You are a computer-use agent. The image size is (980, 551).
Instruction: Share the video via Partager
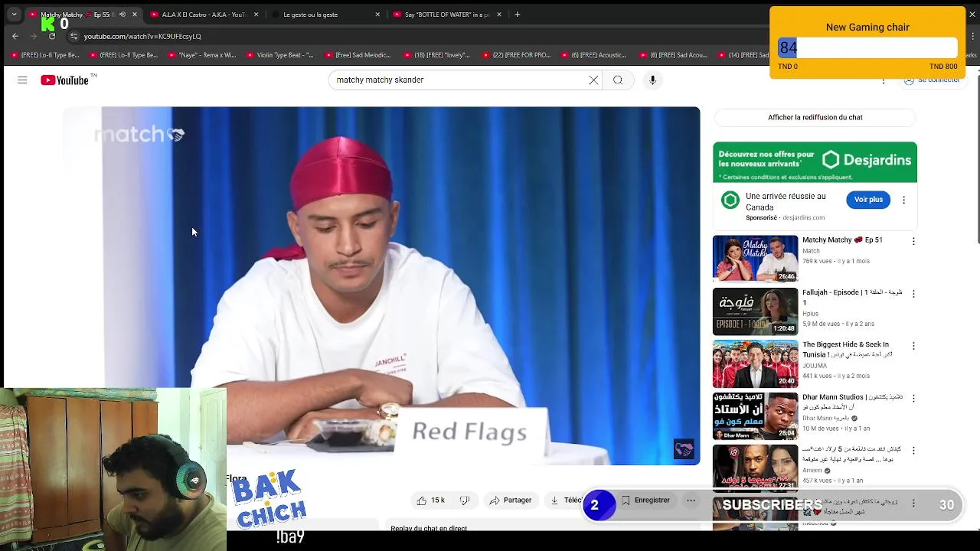[510, 500]
